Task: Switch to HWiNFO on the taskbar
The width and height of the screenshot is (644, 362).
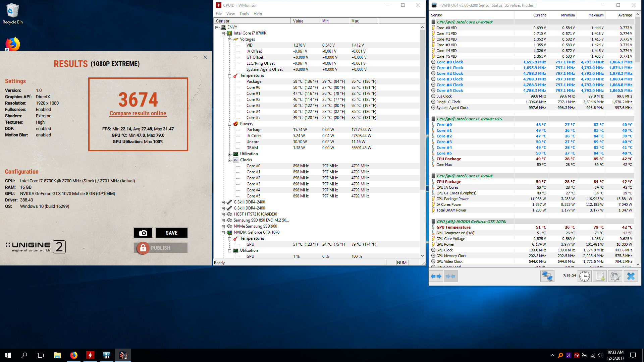Action: pos(107,355)
